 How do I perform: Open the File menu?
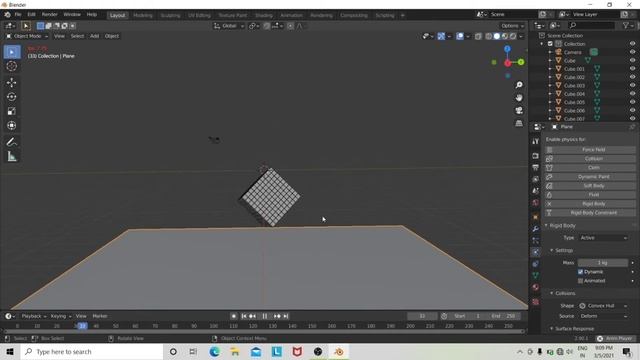pos(18,14)
